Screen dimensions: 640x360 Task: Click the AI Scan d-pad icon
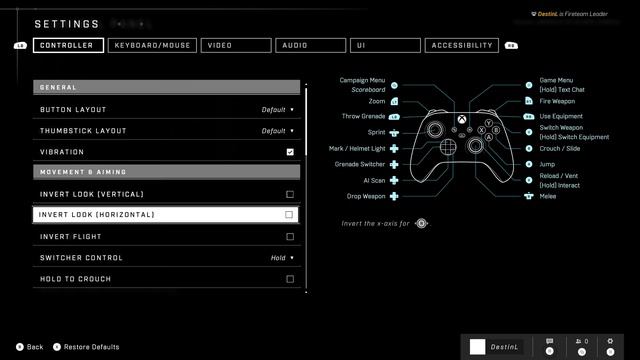click(394, 180)
